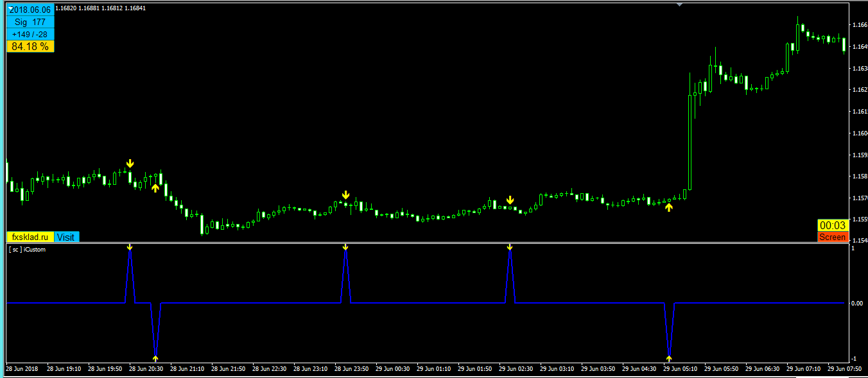
Task: Click the OHLC values 1.16820 1.16881 1.16812 1.16841
Action: [101, 8]
